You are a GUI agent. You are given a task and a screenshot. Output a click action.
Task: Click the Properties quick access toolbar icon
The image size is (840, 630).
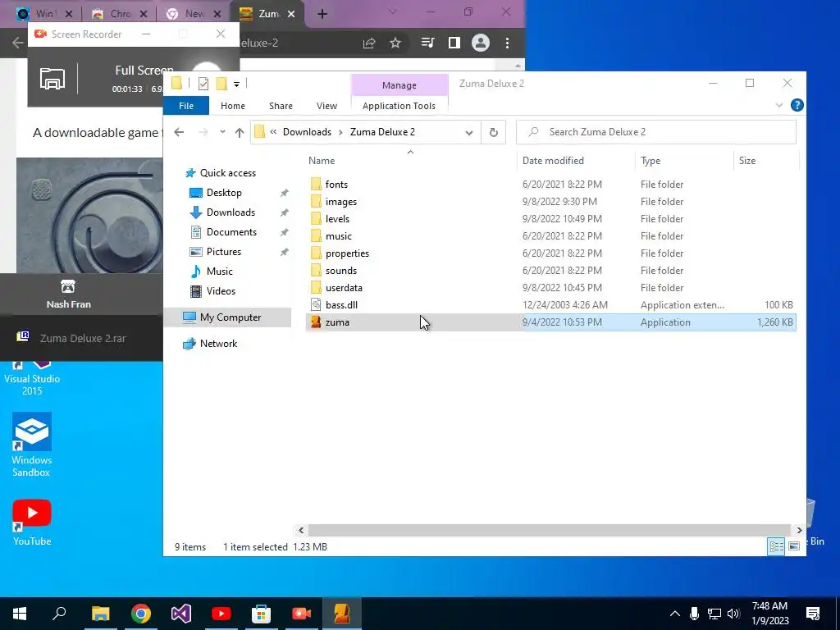pos(203,83)
